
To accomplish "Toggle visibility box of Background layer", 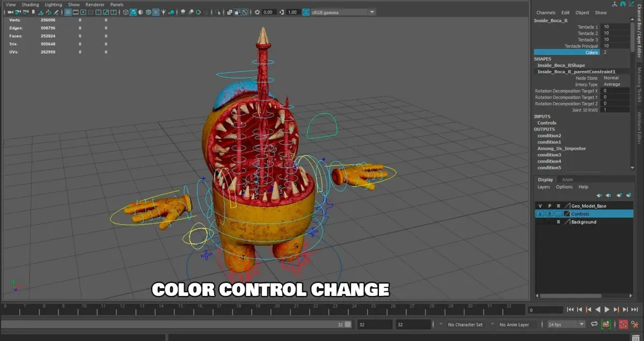I will click(540, 222).
